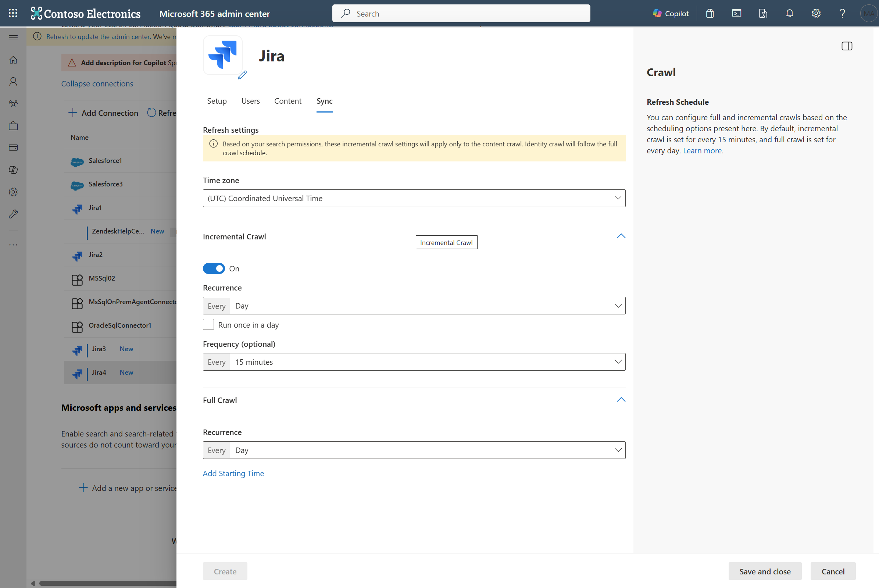Image resolution: width=879 pixels, height=588 pixels.
Task: Click the Jira logo thumbnail
Action: click(x=223, y=55)
